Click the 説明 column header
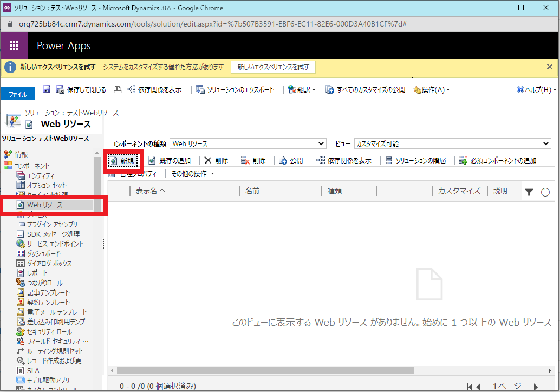This screenshot has height=392, width=560. click(500, 191)
